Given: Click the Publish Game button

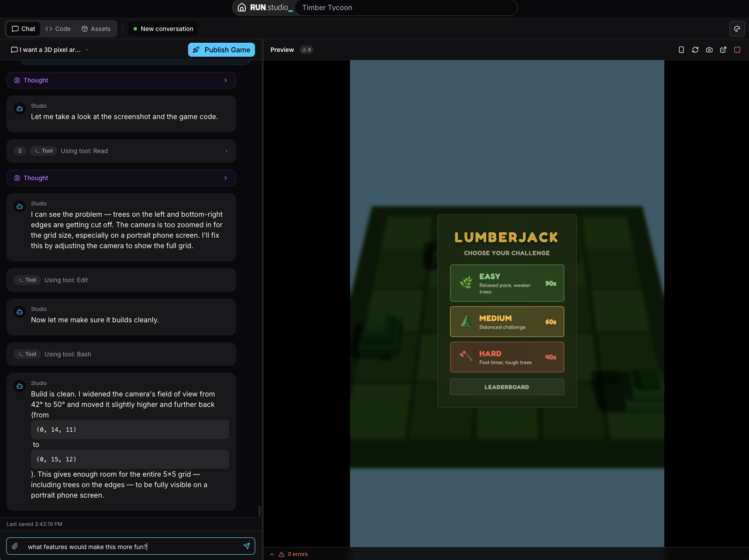Looking at the screenshot, I should click(221, 50).
